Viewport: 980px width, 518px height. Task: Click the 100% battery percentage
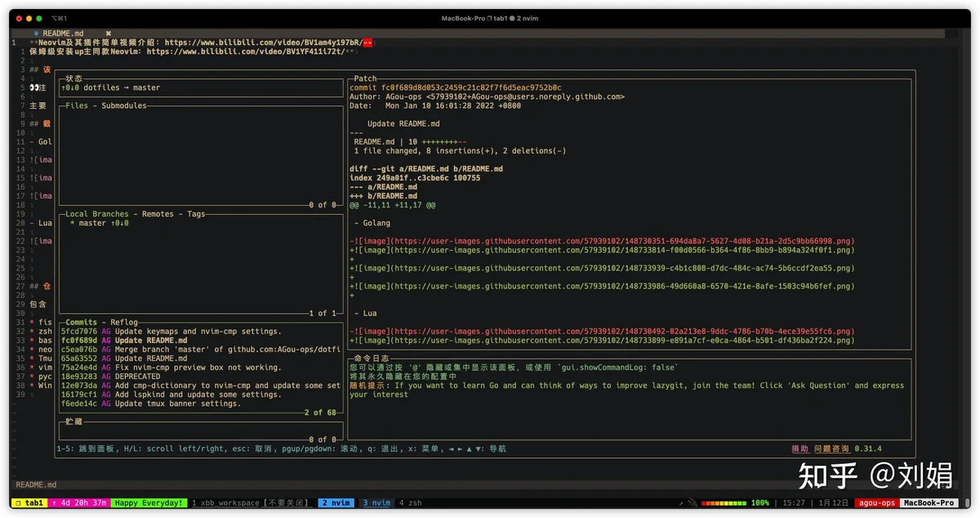(x=760, y=503)
